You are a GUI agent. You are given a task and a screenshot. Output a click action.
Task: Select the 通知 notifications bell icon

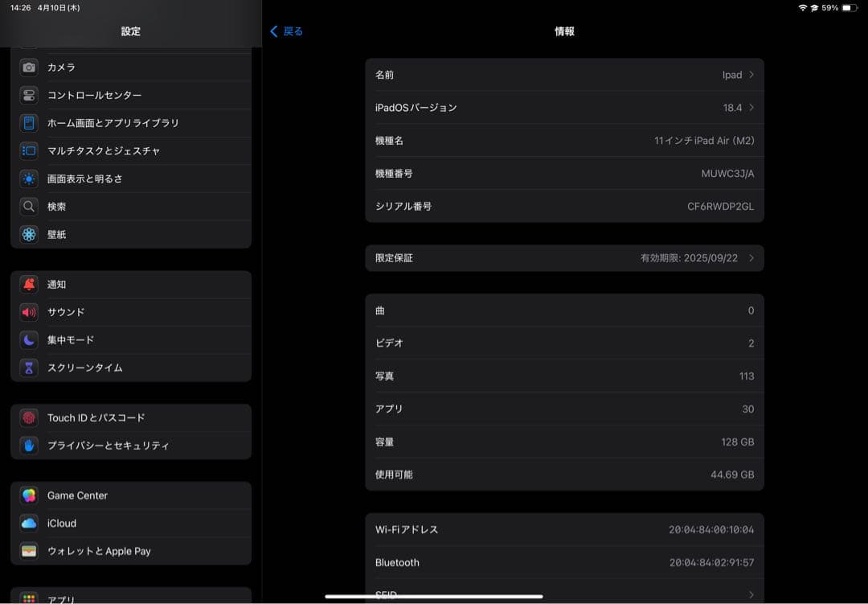tap(29, 284)
